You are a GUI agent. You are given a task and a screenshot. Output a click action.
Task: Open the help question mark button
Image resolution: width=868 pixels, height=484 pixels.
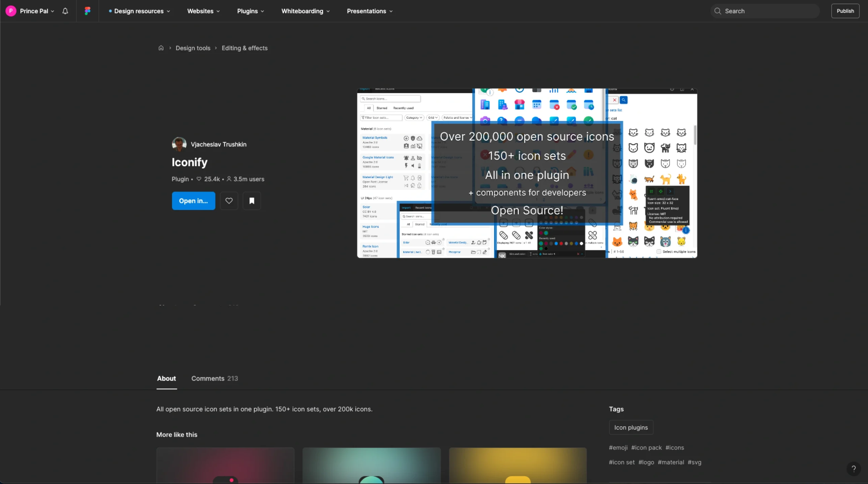853,469
